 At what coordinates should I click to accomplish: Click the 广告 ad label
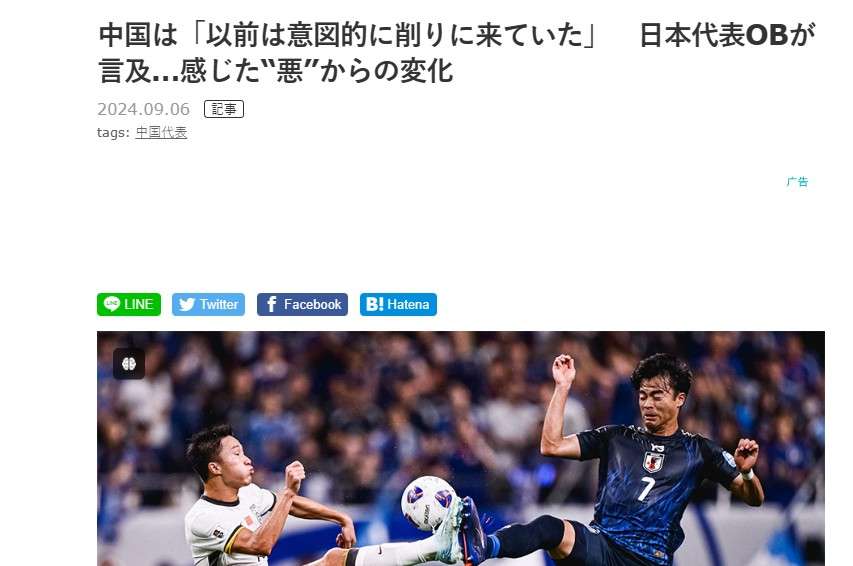tap(797, 182)
